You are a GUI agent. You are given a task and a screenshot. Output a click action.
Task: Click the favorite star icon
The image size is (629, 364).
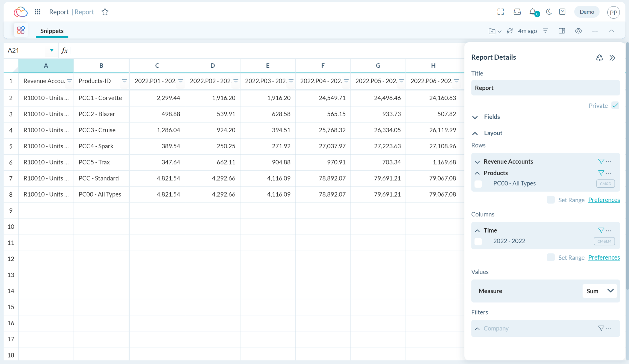click(x=105, y=12)
